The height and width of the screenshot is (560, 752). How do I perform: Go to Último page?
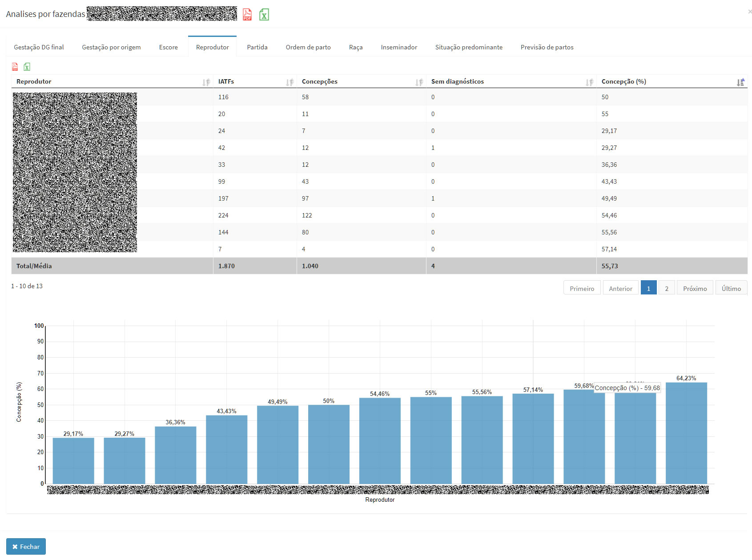(731, 288)
